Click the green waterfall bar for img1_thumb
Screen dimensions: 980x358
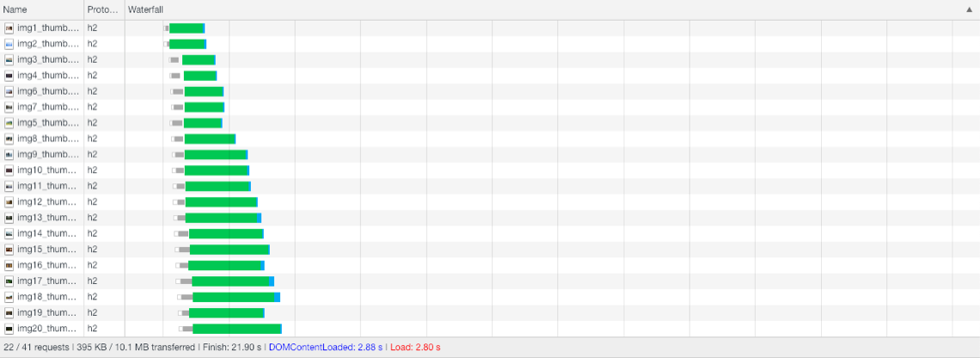click(x=186, y=28)
